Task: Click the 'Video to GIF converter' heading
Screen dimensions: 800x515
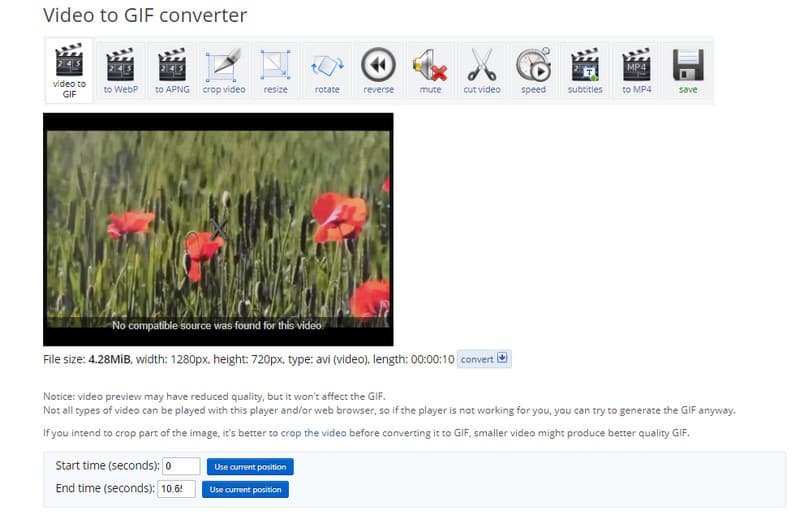Action: [145, 15]
